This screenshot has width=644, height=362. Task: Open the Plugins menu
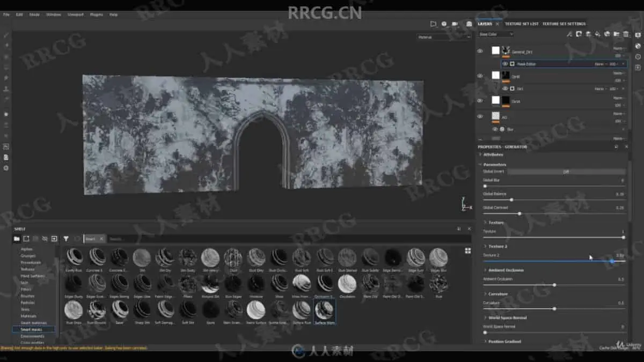97,14
